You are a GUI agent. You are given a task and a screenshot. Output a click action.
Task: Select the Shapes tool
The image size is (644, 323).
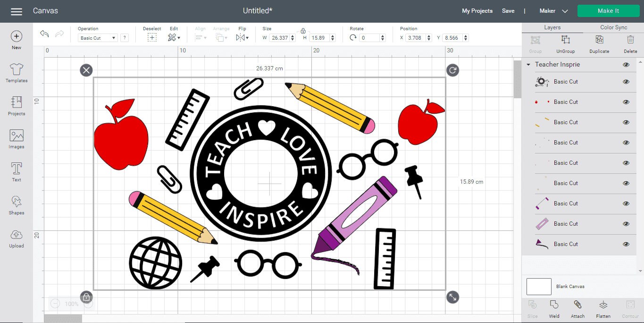16,205
